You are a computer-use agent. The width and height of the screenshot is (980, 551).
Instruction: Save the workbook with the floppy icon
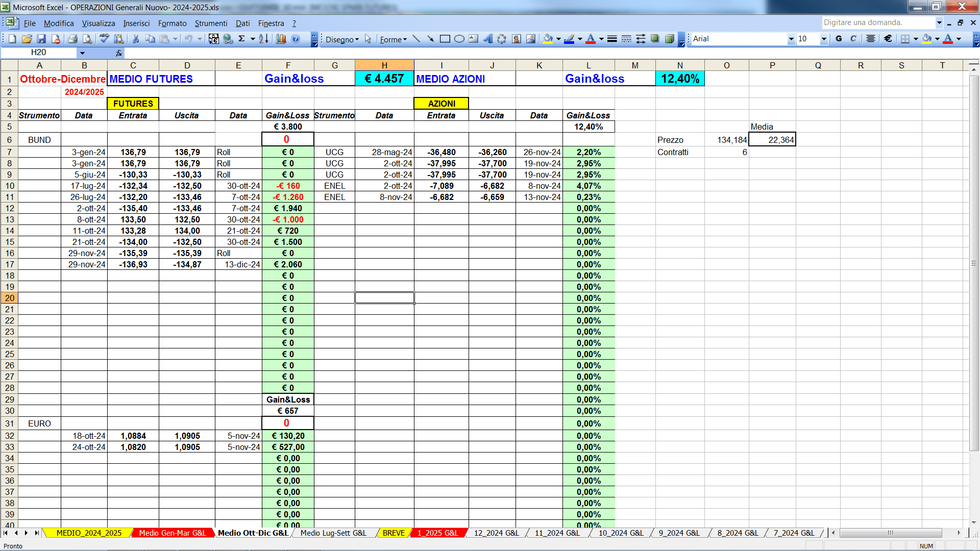click(41, 39)
